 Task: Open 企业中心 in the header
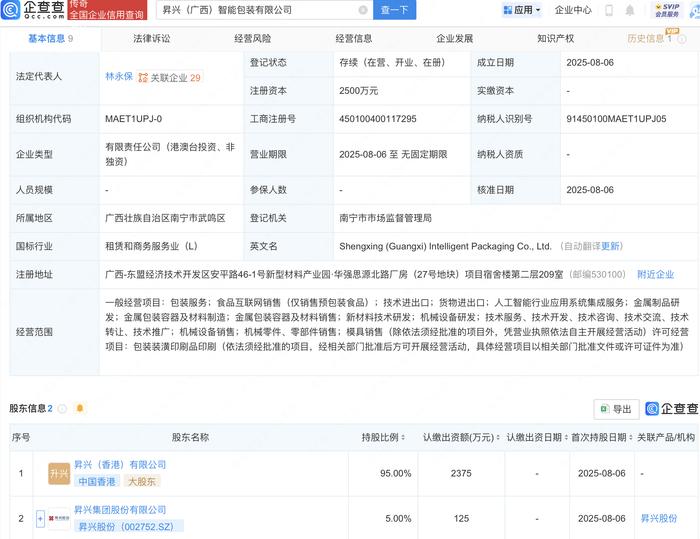point(573,10)
